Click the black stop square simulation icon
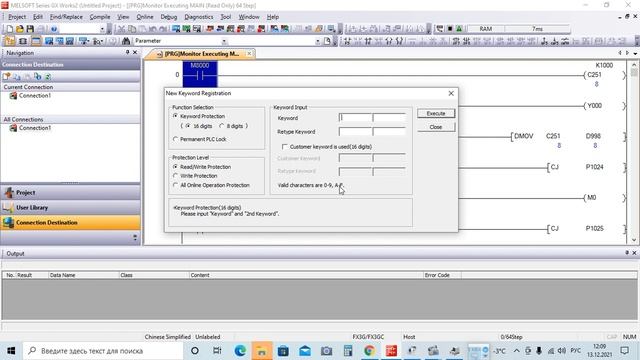 tap(450, 29)
